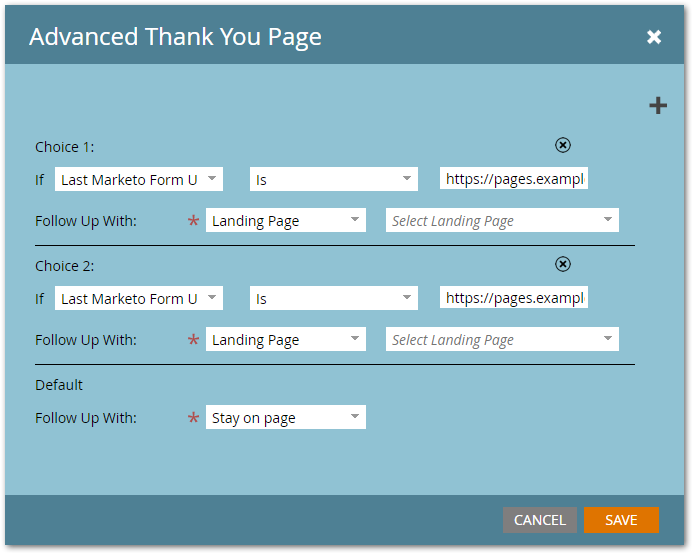The height and width of the screenshot is (554, 693).
Task: Click the arrow on Stay on page selector
Action: click(x=354, y=418)
